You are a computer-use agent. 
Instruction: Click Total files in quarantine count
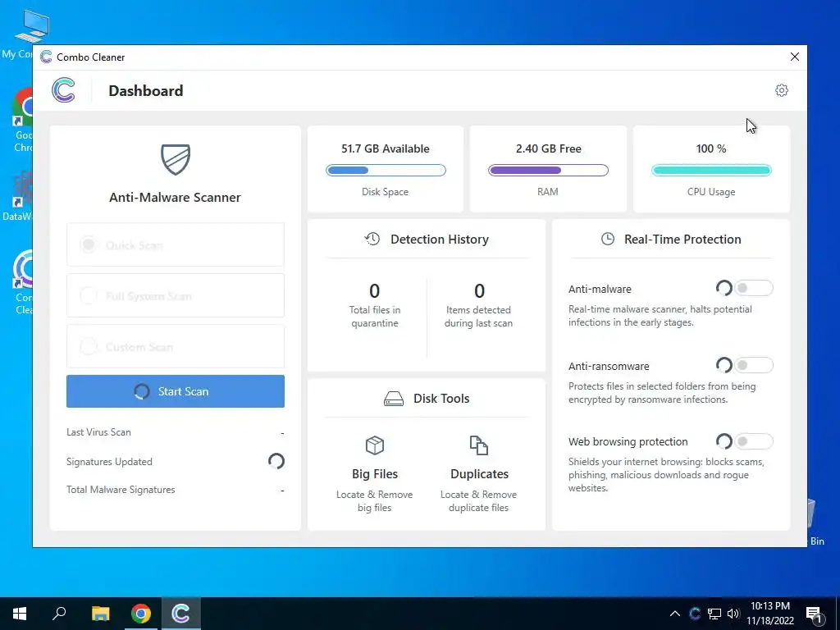click(x=374, y=291)
